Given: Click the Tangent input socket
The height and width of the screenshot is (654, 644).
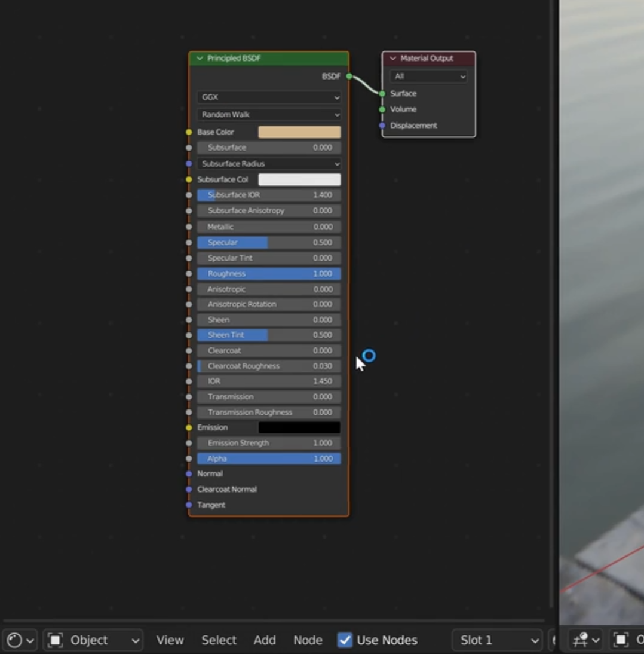Looking at the screenshot, I should (x=189, y=505).
